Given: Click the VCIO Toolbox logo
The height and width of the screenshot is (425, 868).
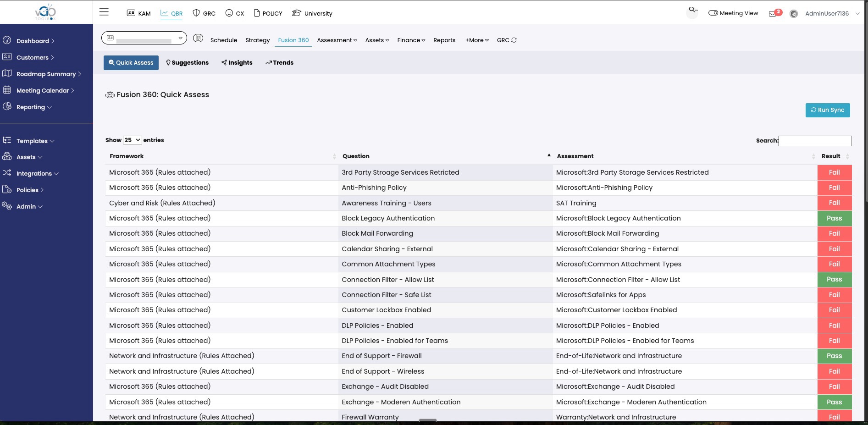Looking at the screenshot, I should pos(46,12).
